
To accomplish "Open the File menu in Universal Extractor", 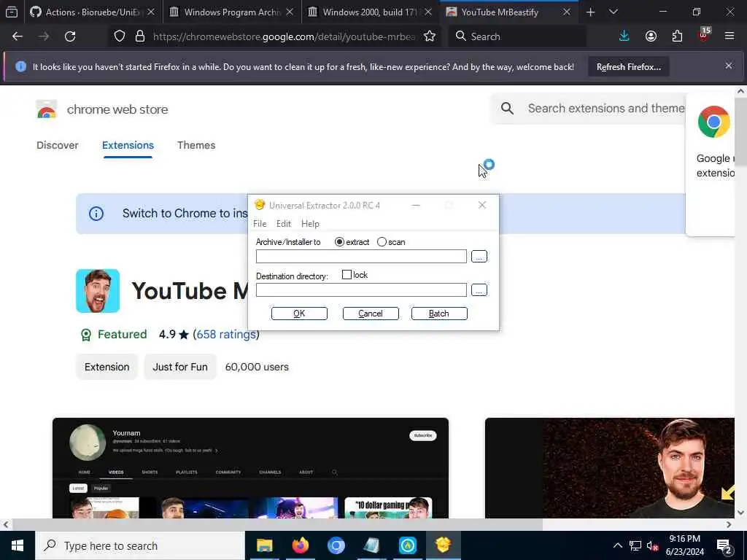I will 260,224.
